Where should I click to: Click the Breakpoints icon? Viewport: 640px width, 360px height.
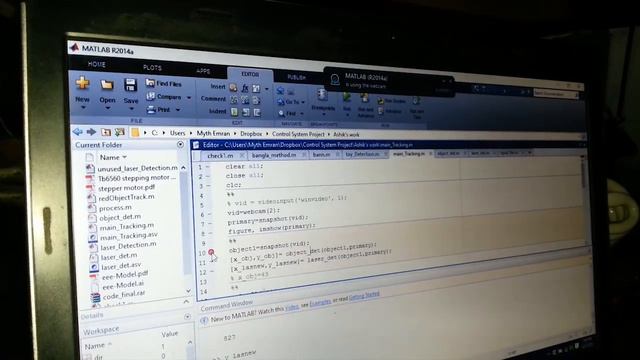(322, 96)
